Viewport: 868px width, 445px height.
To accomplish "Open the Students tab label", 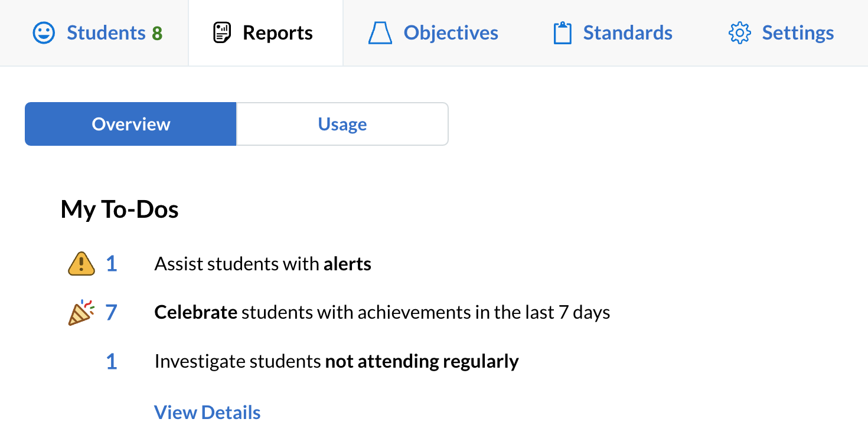I will (x=106, y=33).
